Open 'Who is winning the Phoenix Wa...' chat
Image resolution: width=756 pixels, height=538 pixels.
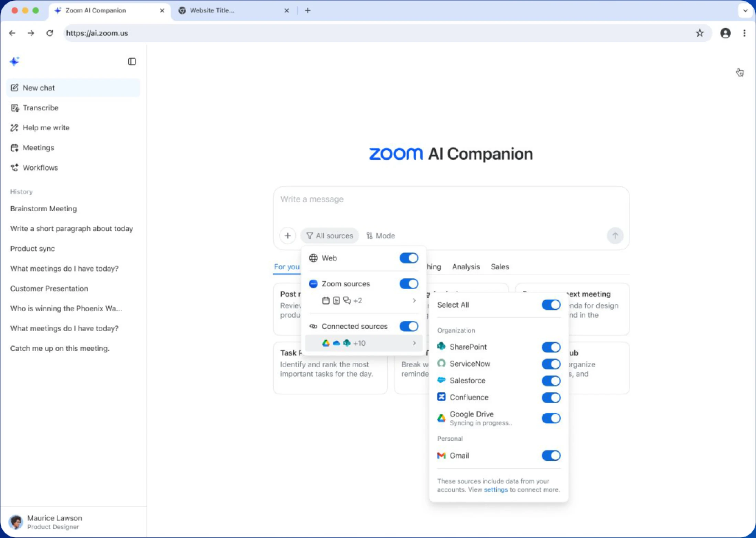(x=66, y=308)
